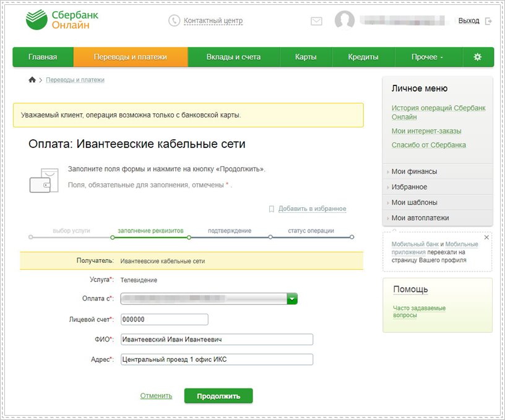Go to the Главная tab
The image size is (505, 420).
point(43,57)
